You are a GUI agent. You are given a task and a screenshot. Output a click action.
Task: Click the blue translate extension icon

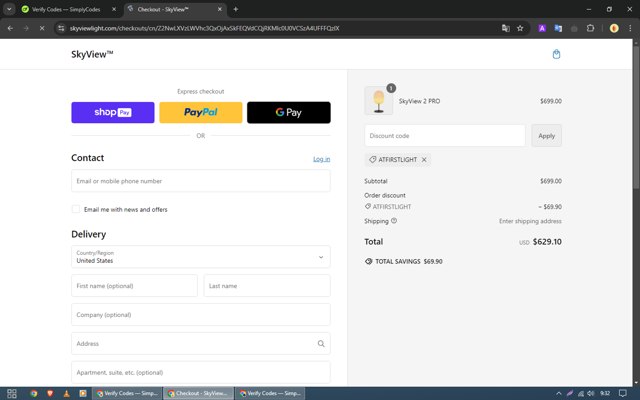(x=558, y=28)
